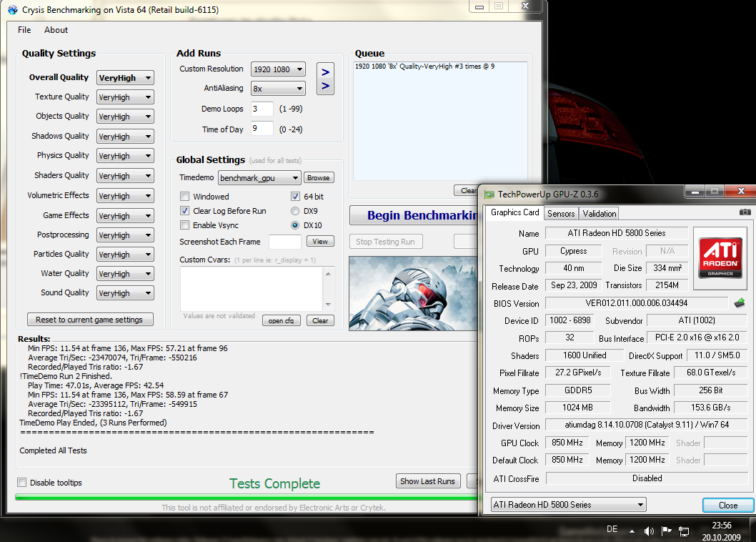Toggle the Windowed checkbox

point(184,197)
